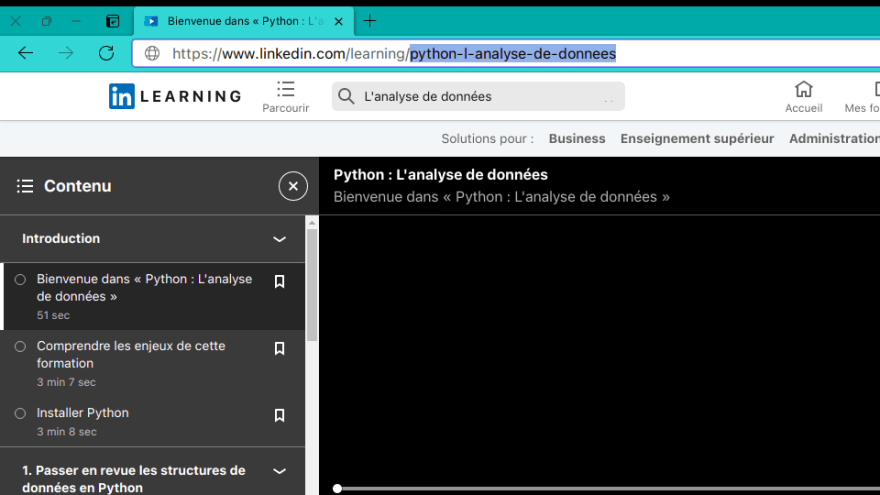Click the 3 min 7 sec duration
This screenshot has height=495, width=880.
(x=66, y=382)
